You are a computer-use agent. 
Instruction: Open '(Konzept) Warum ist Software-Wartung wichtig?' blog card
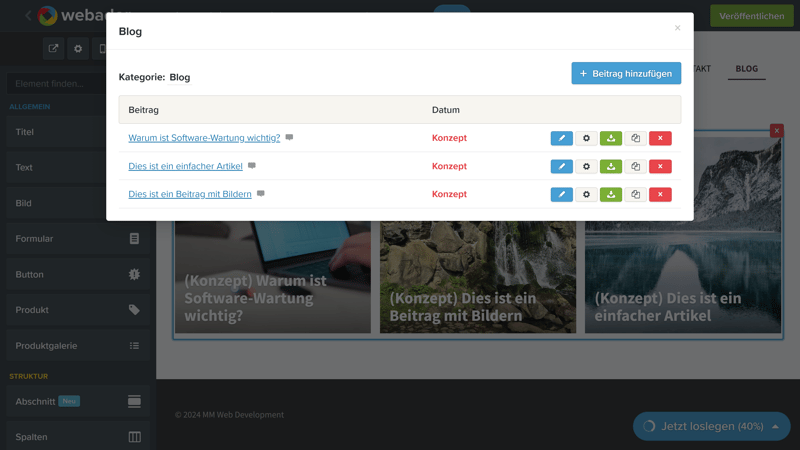click(x=273, y=277)
